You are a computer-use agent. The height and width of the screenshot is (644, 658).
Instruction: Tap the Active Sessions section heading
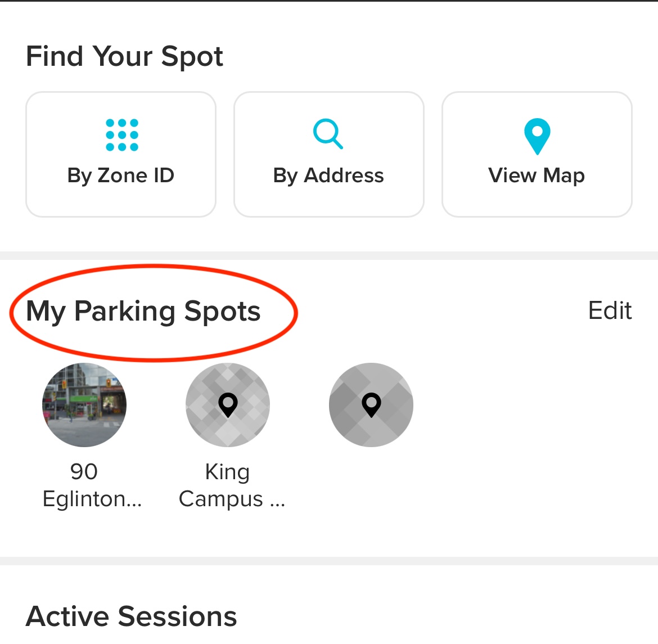[132, 616]
